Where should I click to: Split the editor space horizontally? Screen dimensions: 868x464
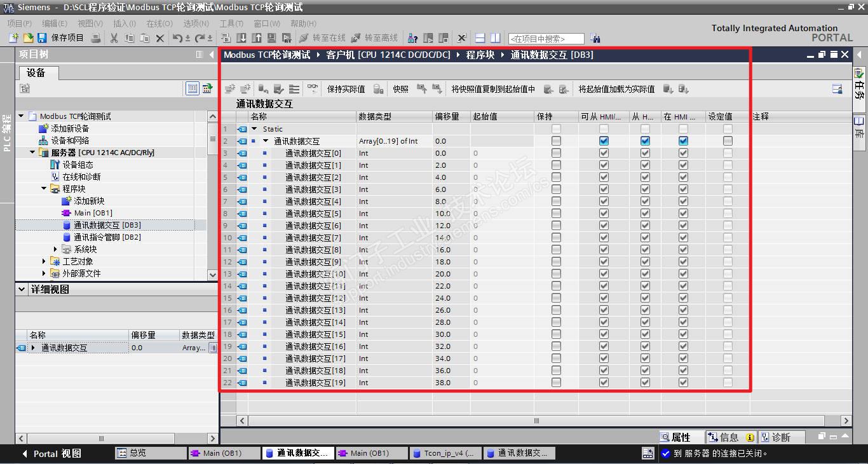481,38
